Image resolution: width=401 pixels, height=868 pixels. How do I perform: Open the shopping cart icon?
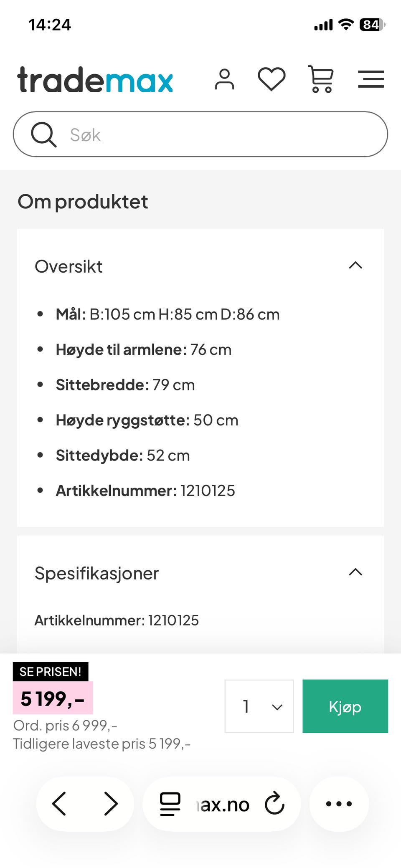pos(321,78)
